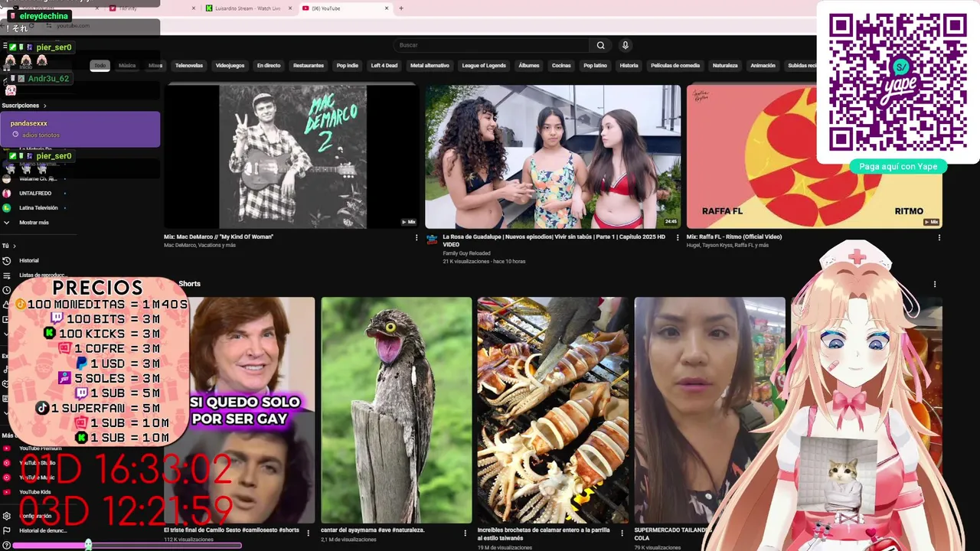
Task: Select the Cocinas filter chip
Action: [561, 66]
